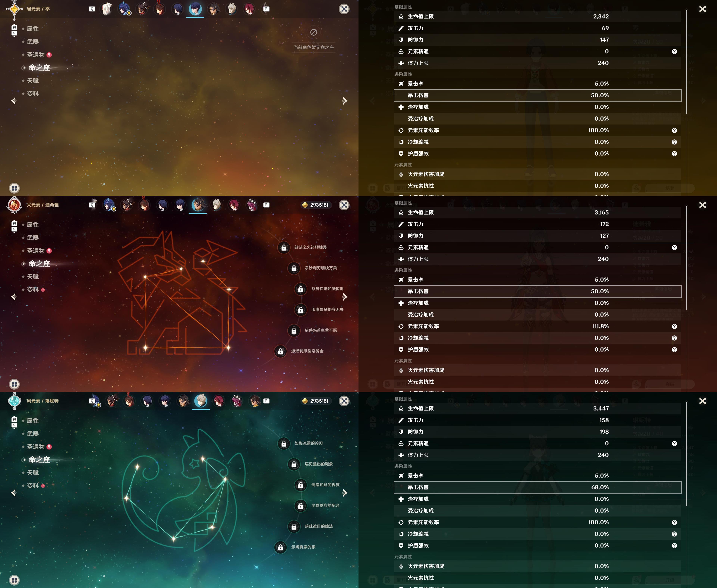This screenshot has height=588, width=717.
Task: Click the lock icon beside 怒势疾迅如焚掠地
Action: click(x=301, y=289)
